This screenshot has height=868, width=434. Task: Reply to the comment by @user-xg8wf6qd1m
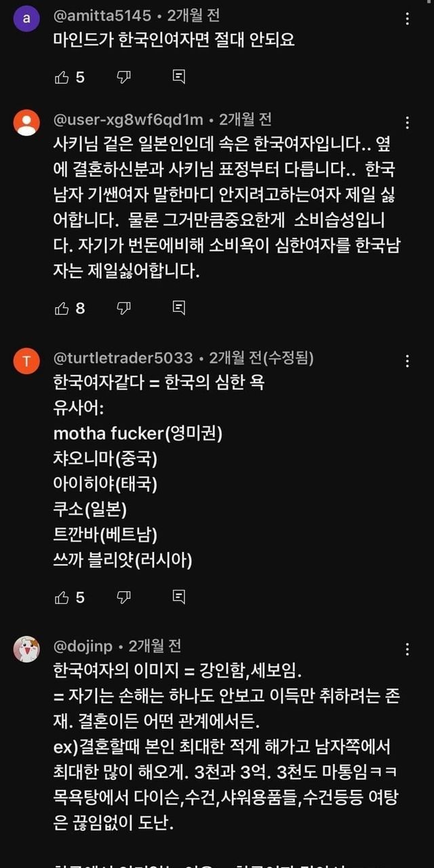tap(178, 309)
